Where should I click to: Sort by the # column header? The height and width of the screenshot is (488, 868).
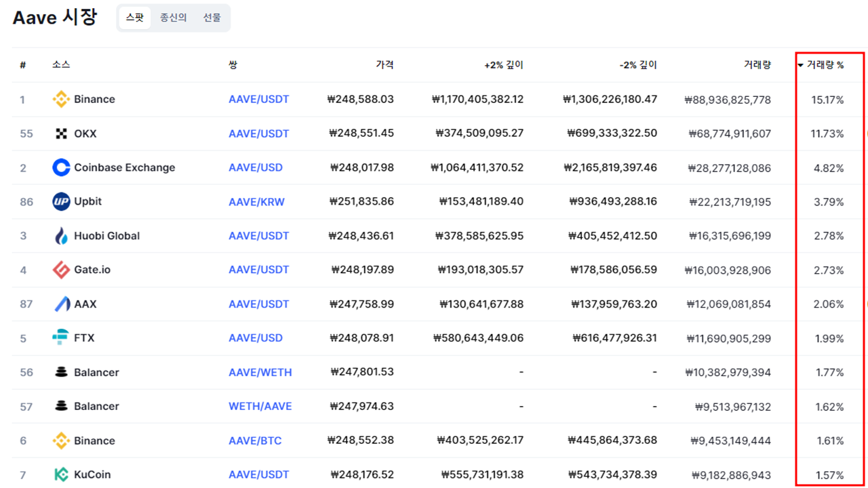(22, 65)
